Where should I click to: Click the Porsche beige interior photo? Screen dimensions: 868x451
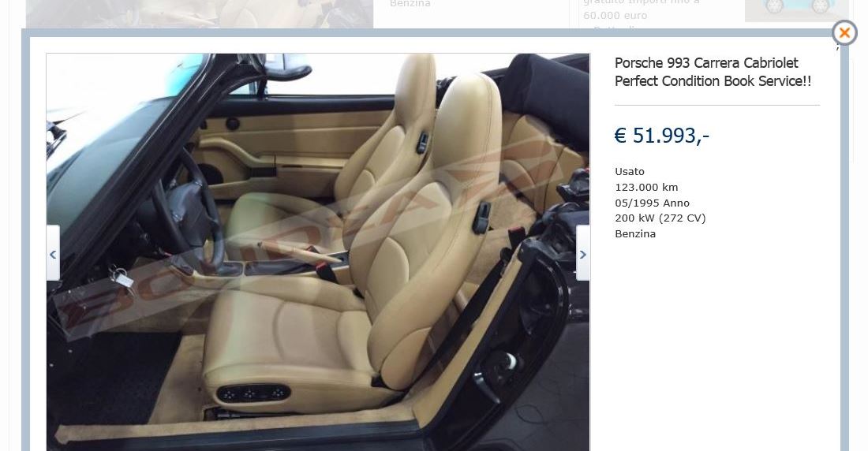(318, 252)
